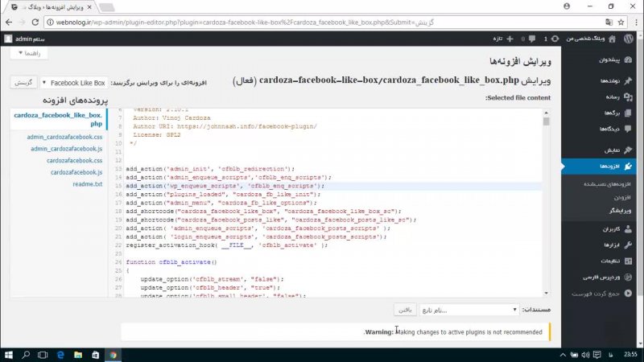644x362 pixels.
Task: Select Editor (ویرایشگر) submenu item
Action: point(605,210)
